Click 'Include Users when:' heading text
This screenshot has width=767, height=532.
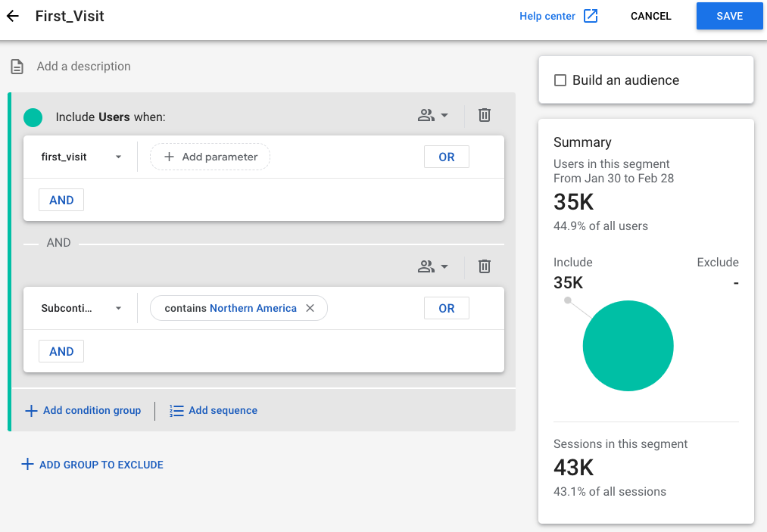pos(111,117)
